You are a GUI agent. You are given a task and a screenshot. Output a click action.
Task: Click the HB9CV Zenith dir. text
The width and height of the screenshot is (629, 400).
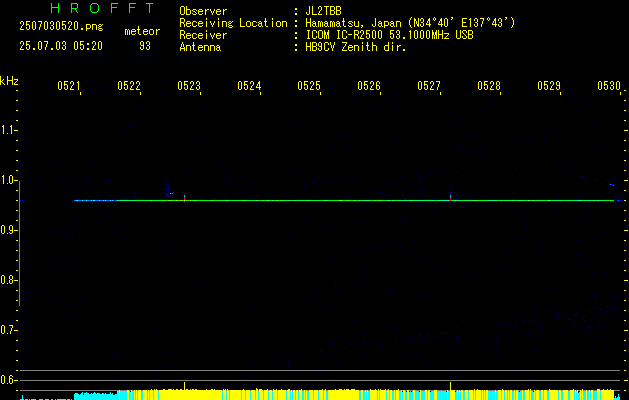coord(356,47)
